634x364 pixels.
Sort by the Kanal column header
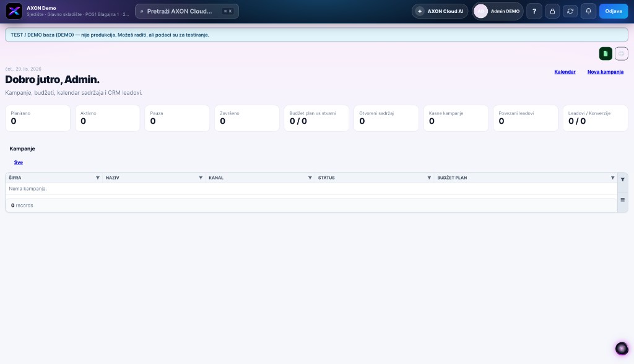pyautogui.click(x=216, y=178)
